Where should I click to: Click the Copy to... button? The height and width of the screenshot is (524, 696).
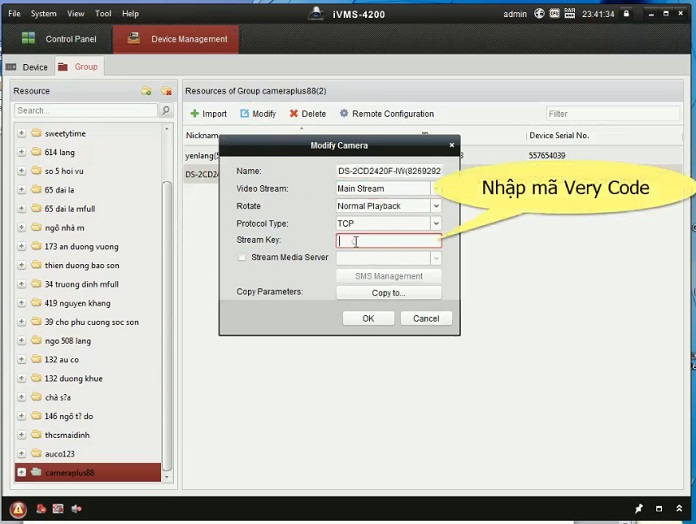388,293
